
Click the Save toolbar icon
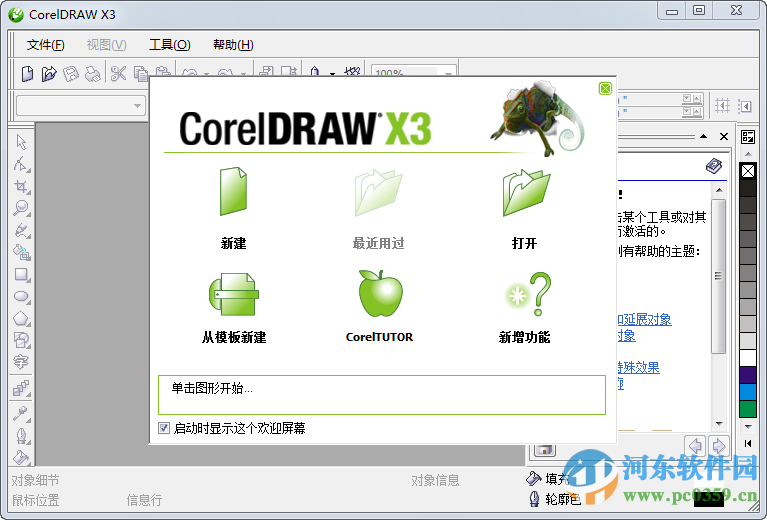click(x=71, y=74)
